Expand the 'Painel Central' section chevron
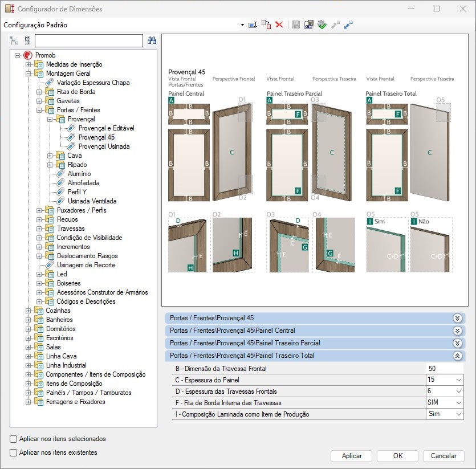 [457, 331]
